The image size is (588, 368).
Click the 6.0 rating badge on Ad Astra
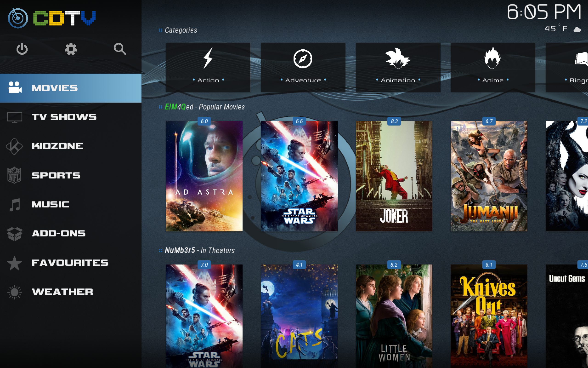pyautogui.click(x=204, y=121)
